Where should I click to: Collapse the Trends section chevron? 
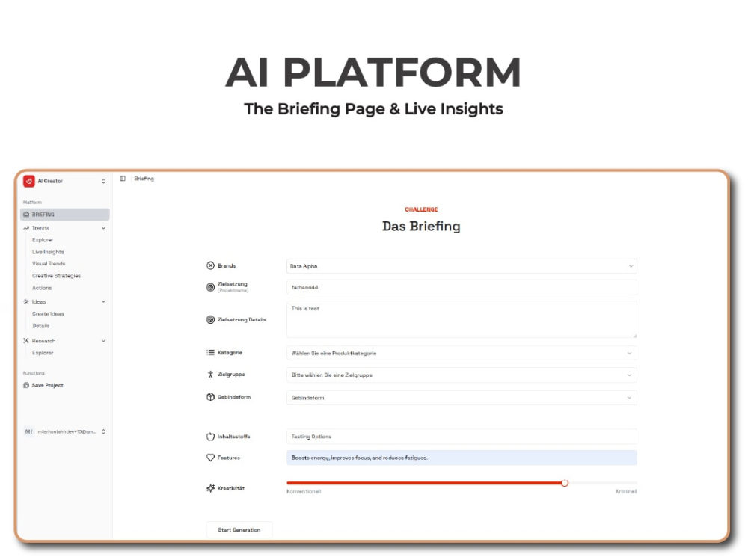pos(103,228)
